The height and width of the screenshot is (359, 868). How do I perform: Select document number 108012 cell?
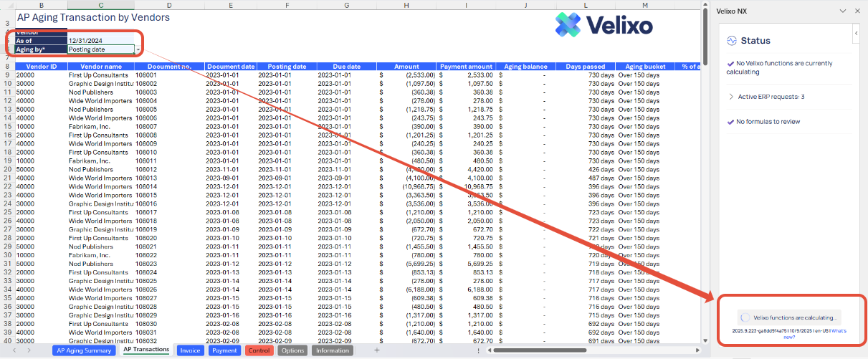coord(169,169)
